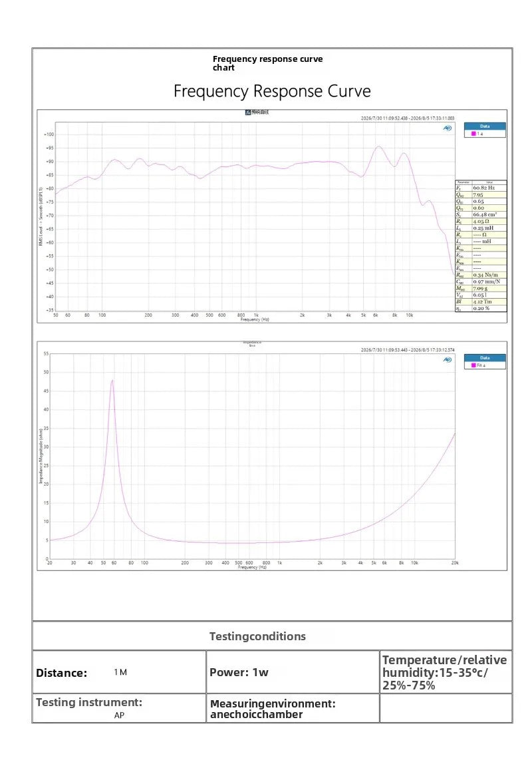
Task: Click the '0.97 mm/N' parameter value
Action: click(x=486, y=282)
